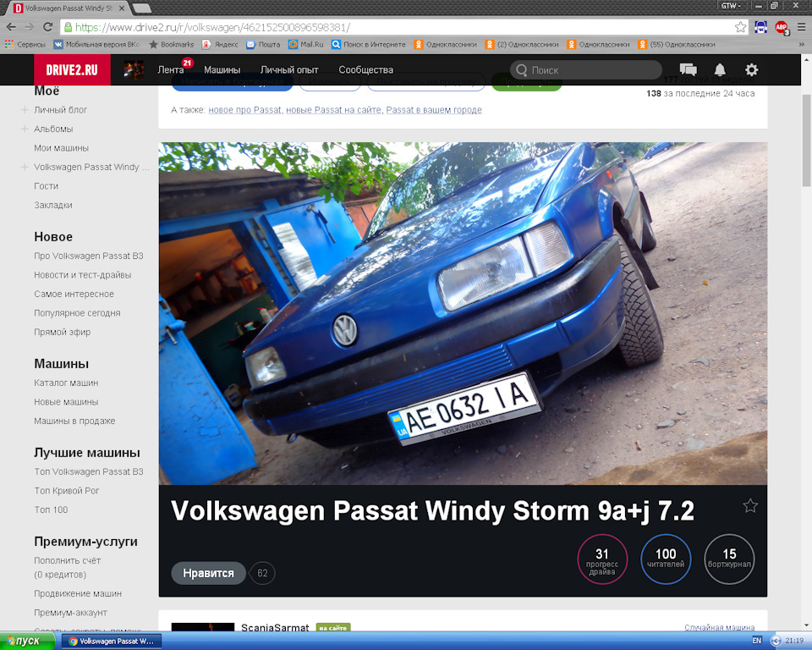Open Поиск в Интернете bookmark
Viewport: 812px width, 650px height.
tap(369, 45)
